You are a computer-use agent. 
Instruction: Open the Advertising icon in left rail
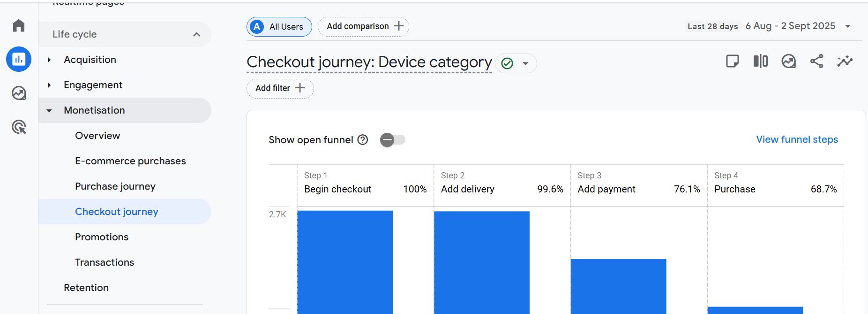pos(19,127)
